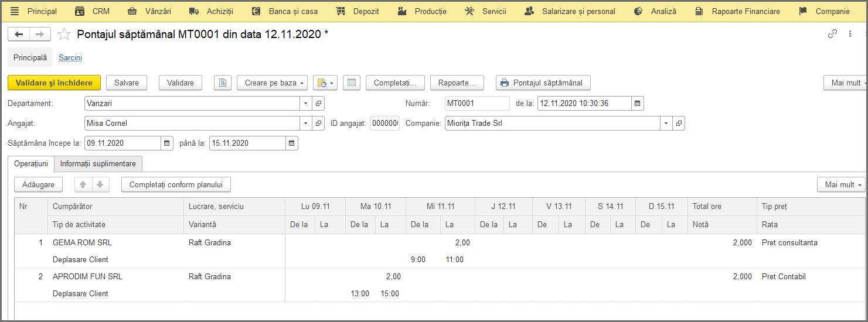Click into the ID angajat field
Viewport: 868px width, 322px height.
coord(384,124)
